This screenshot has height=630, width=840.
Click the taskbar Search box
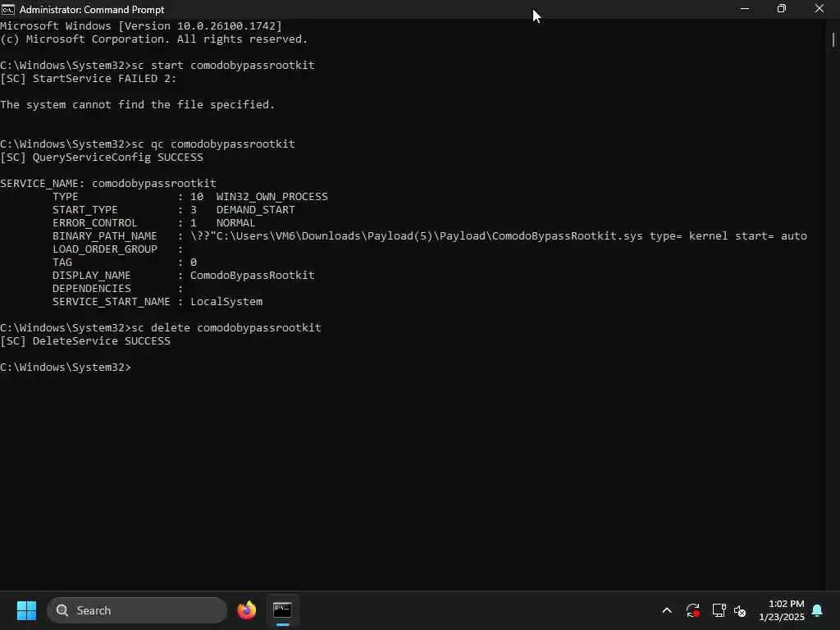pos(137,610)
